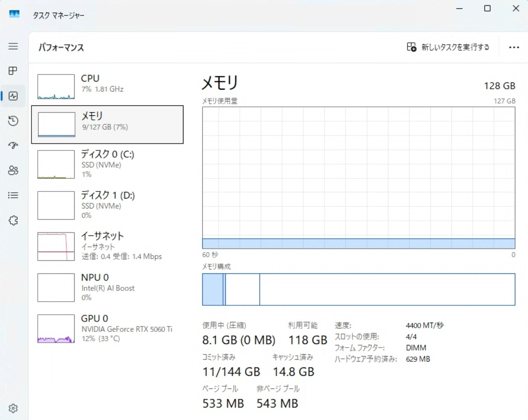The width and height of the screenshot is (528, 420).
Task: Open the navigation hamburger menu
Action: 13,47
